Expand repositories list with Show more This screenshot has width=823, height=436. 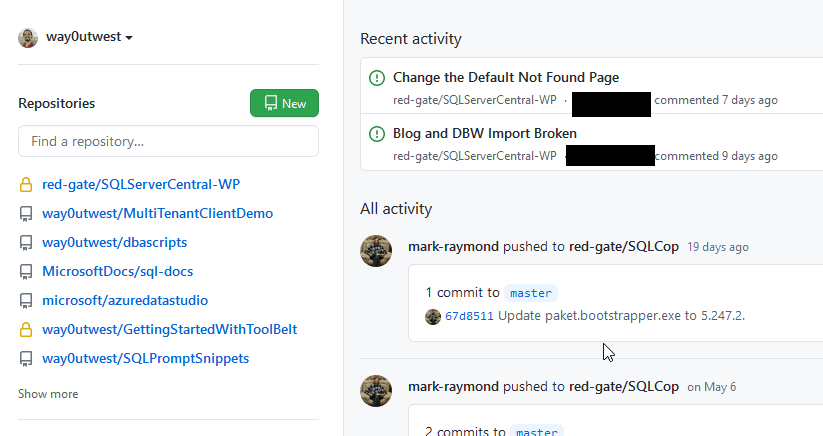click(48, 394)
